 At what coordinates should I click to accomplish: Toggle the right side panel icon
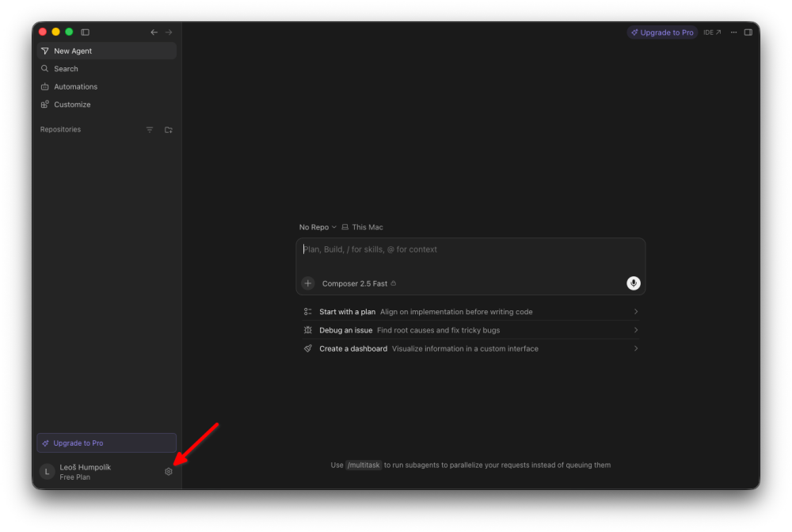[x=748, y=32]
